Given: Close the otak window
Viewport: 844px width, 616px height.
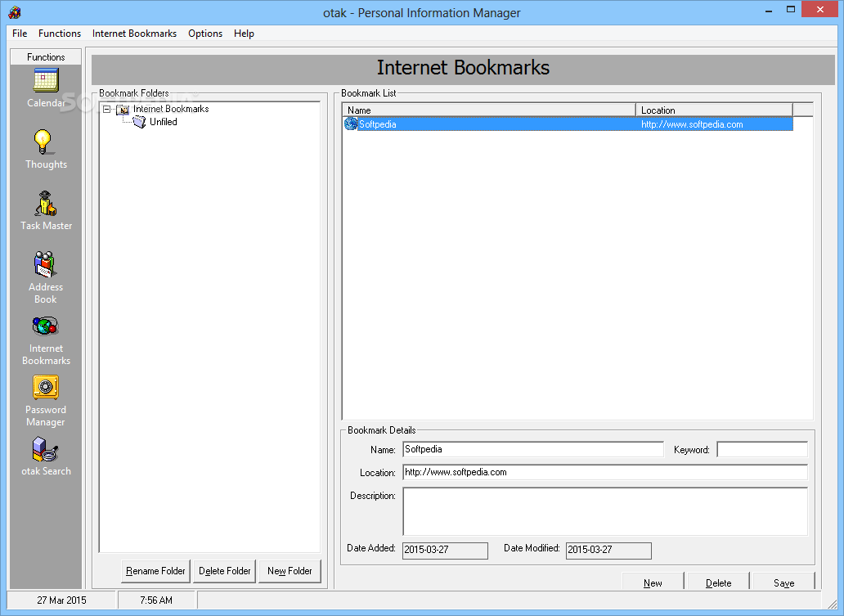Looking at the screenshot, I should [820, 10].
